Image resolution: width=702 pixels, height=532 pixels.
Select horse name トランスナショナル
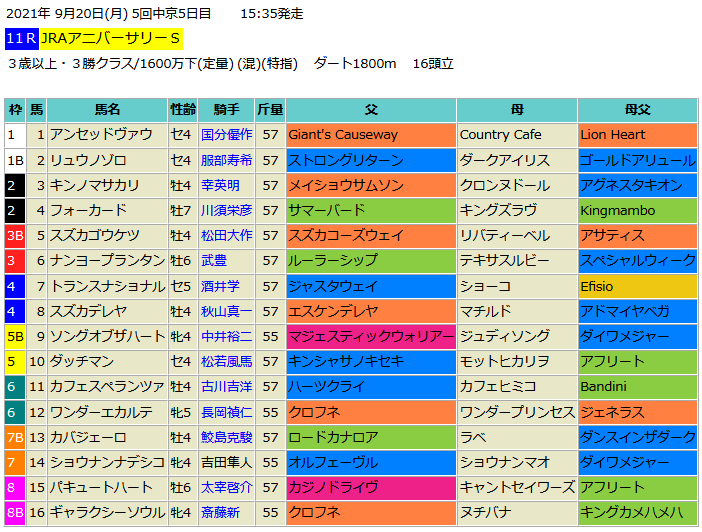coord(107,286)
